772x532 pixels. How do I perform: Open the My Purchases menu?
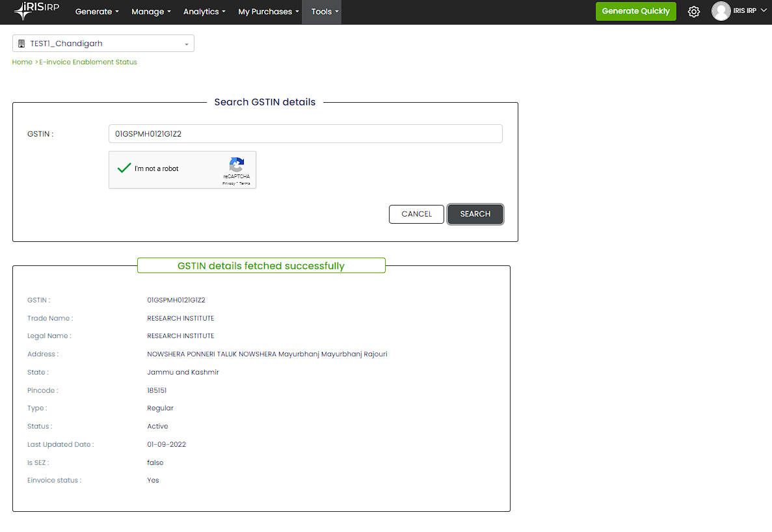[268, 12]
